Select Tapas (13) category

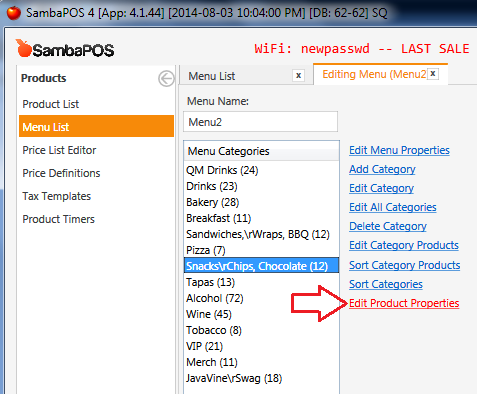261,282
